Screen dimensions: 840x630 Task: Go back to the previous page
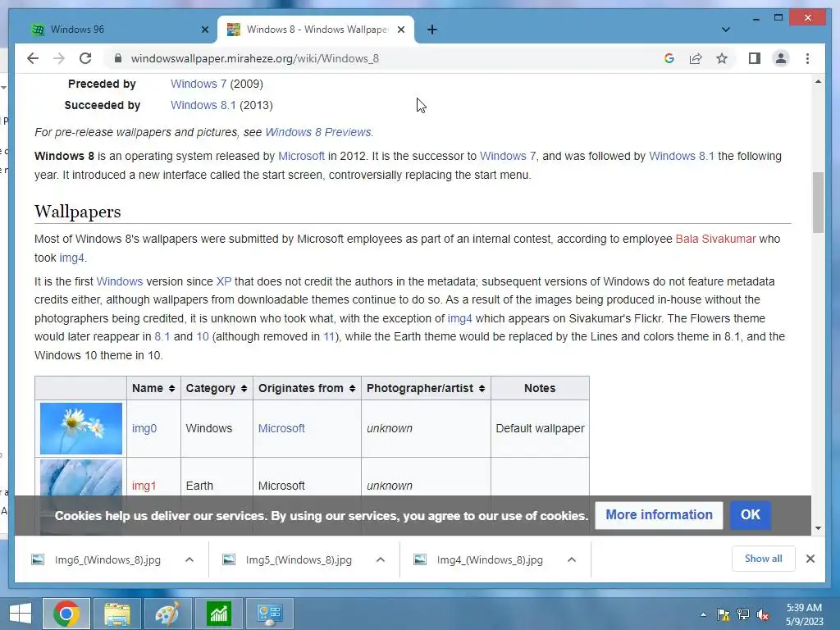coord(33,58)
